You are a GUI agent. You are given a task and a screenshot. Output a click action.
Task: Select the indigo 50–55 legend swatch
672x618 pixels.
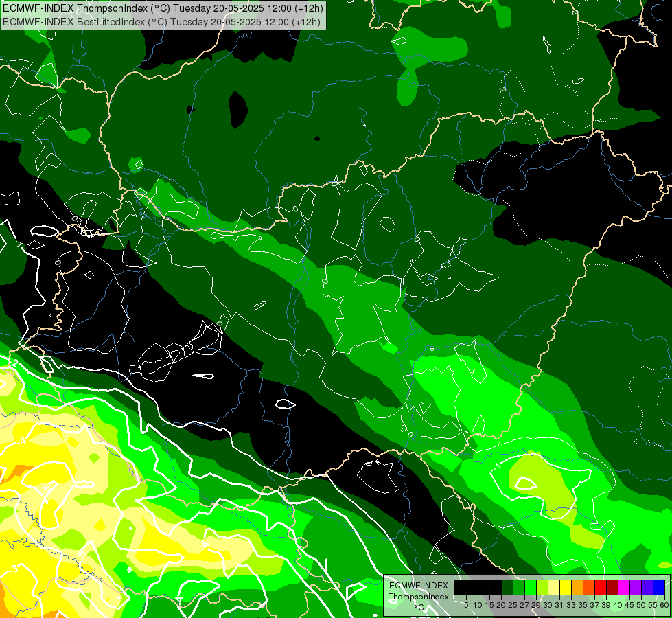coord(647,587)
